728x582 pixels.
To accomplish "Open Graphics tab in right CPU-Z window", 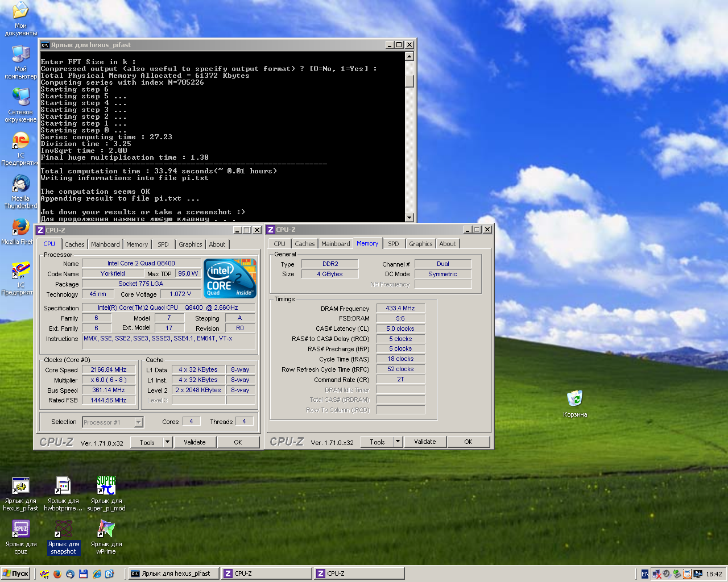I will [x=421, y=244].
